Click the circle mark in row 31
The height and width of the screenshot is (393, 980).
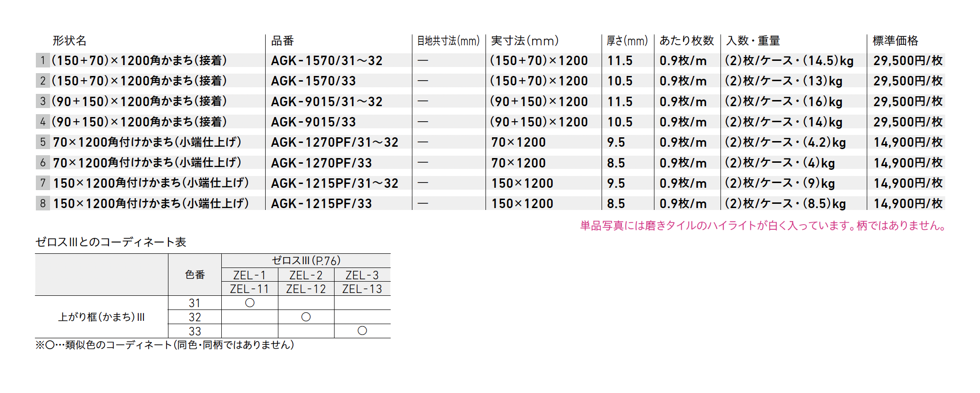(x=250, y=303)
